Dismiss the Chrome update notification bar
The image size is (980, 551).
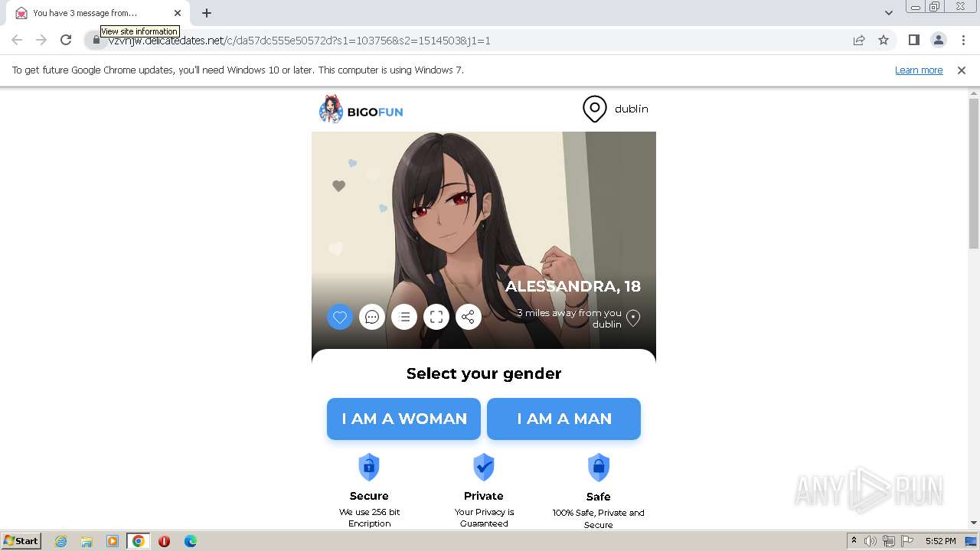(962, 70)
